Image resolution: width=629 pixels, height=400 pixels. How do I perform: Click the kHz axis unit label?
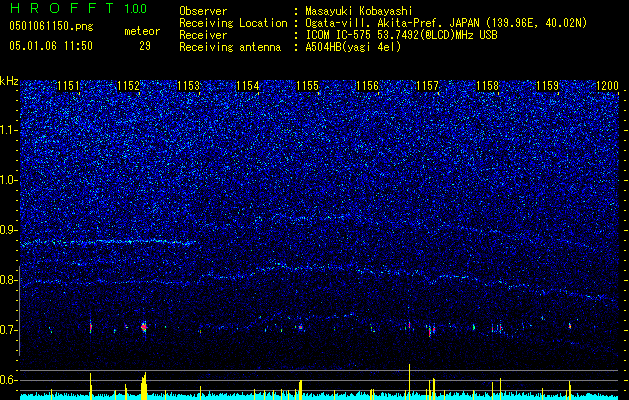coord(9,81)
